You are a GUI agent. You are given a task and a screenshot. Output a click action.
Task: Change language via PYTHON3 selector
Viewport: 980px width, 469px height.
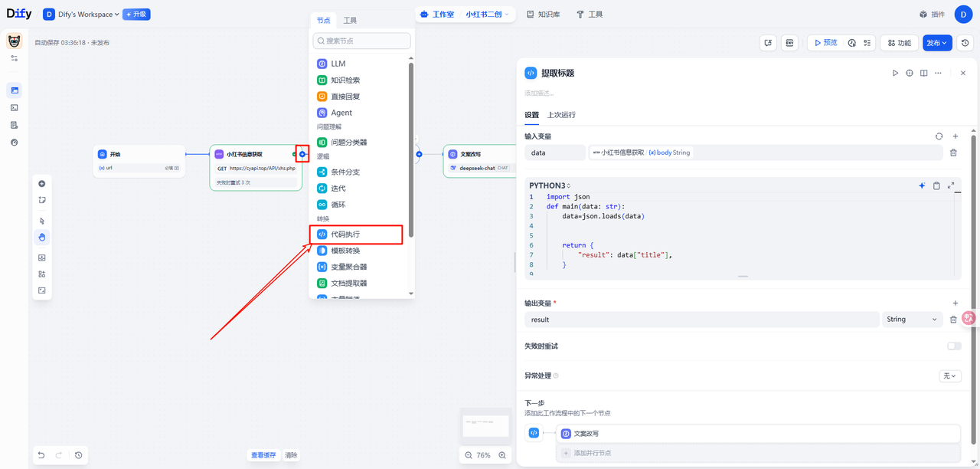click(548, 185)
